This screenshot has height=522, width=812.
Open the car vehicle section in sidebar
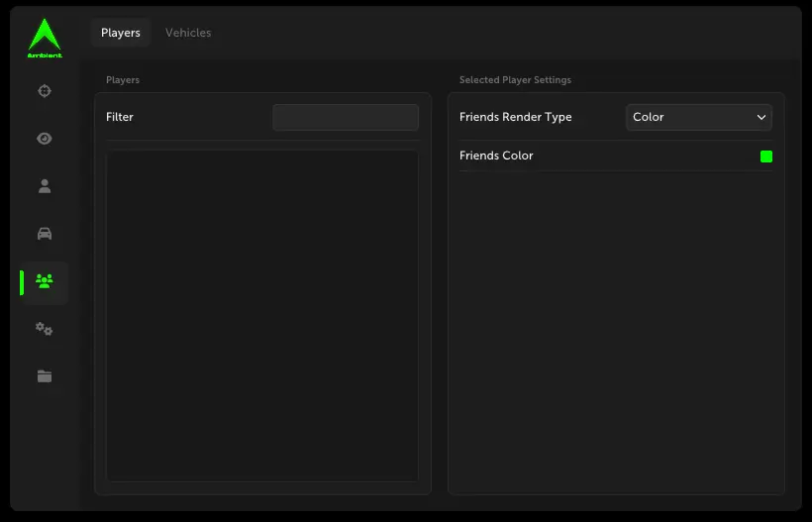click(44, 234)
